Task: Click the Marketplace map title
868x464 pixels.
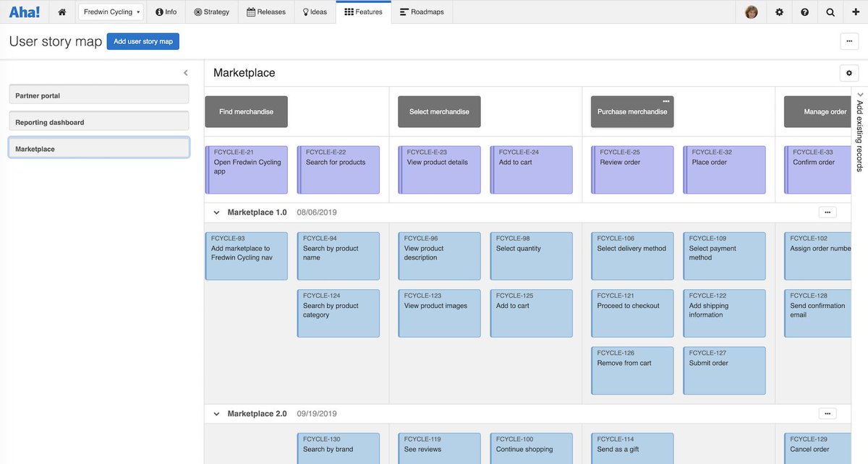Action: point(244,73)
